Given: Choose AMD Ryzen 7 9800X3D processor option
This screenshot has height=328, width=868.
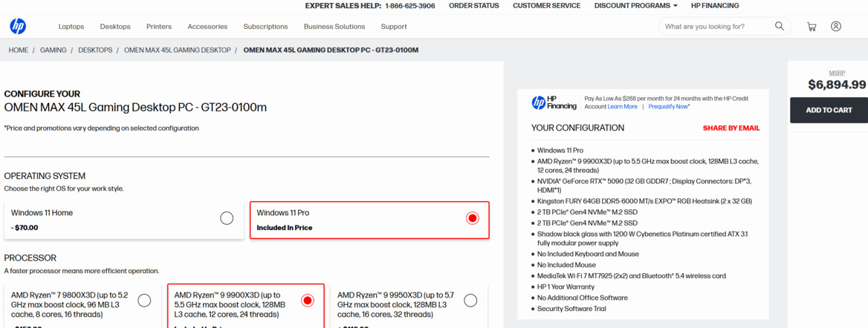Looking at the screenshot, I should pyautogui.click(x=144, y=301).
